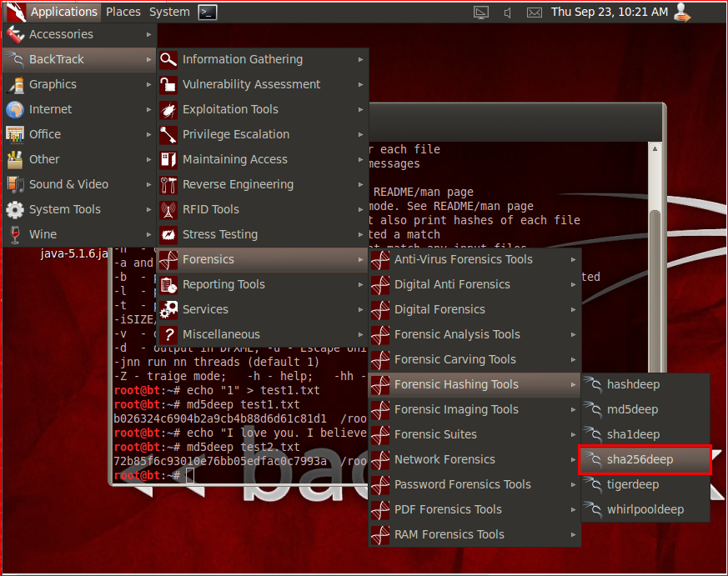The width and height of the screenshot is (728, 576).
Task: Open Forensics submenu entry
Action: pos(263,259)
